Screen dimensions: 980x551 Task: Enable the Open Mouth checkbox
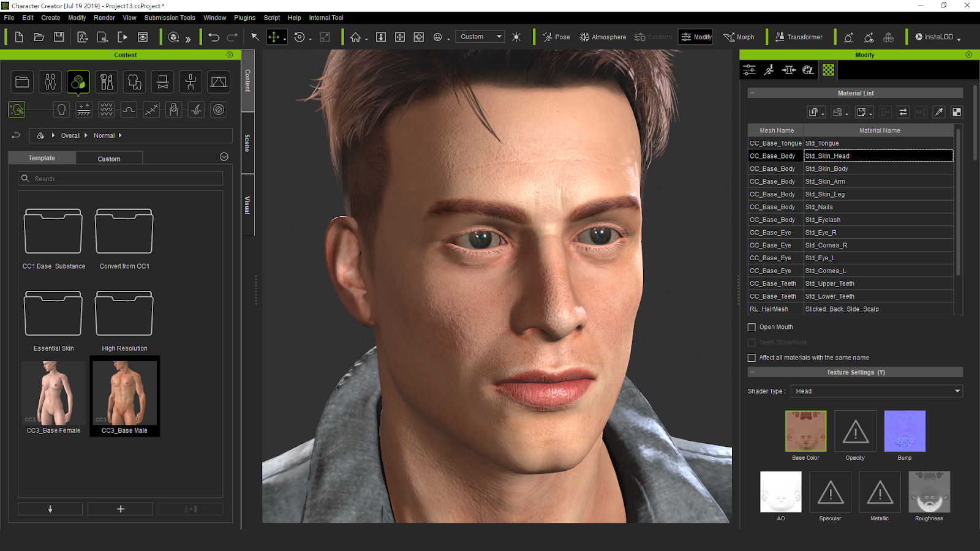752,327
